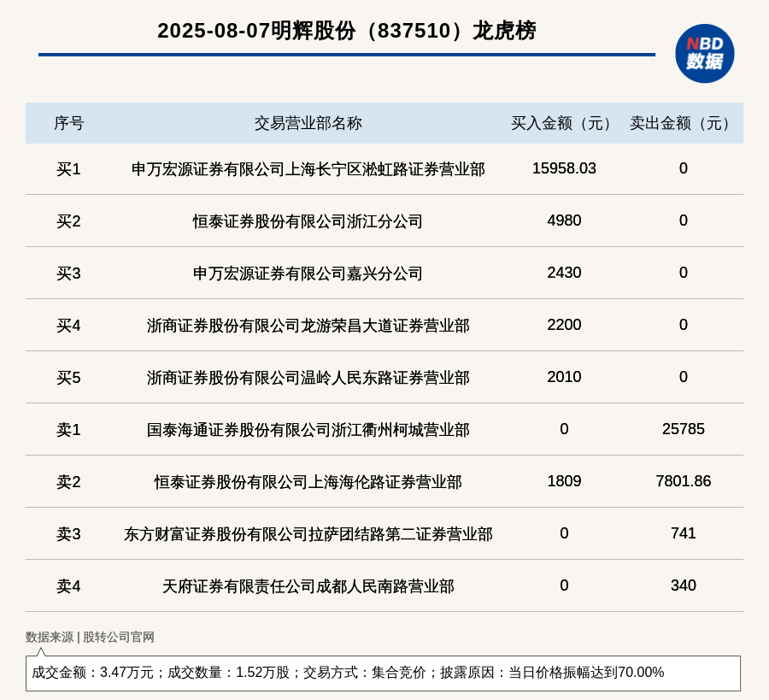Screen dimensions: 769x700
Task: Click the sell amount 7801.86
Action: pyautogui.click(x=684, y=480)
